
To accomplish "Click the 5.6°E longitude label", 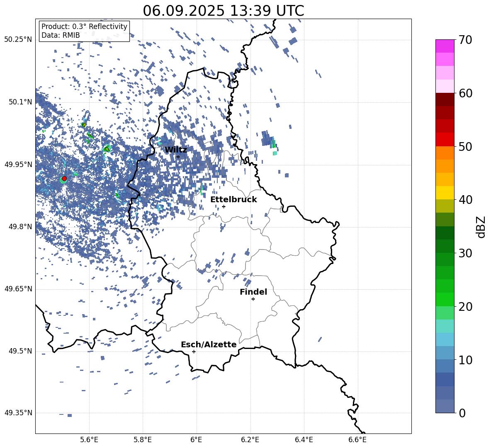I will (89, 440).
